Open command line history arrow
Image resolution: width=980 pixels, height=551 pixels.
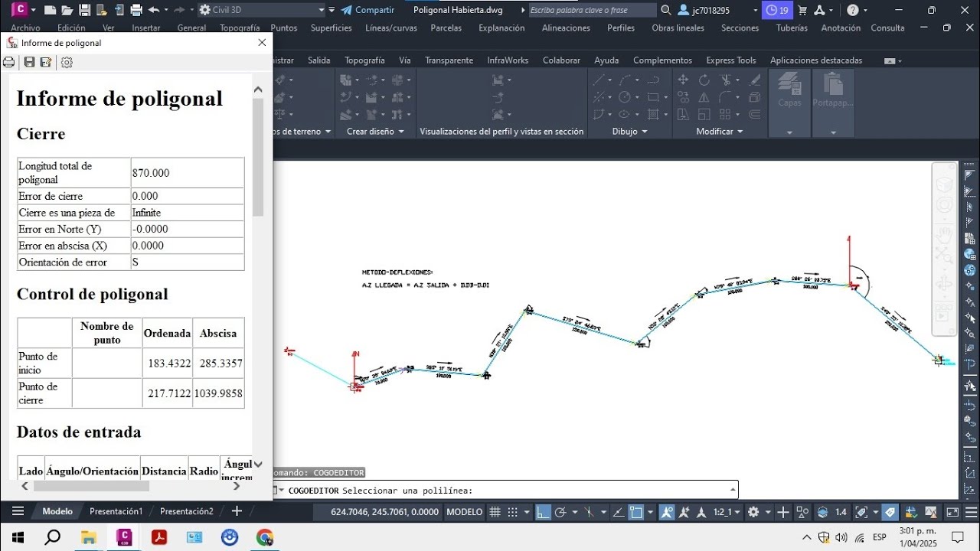click(733, 490)
